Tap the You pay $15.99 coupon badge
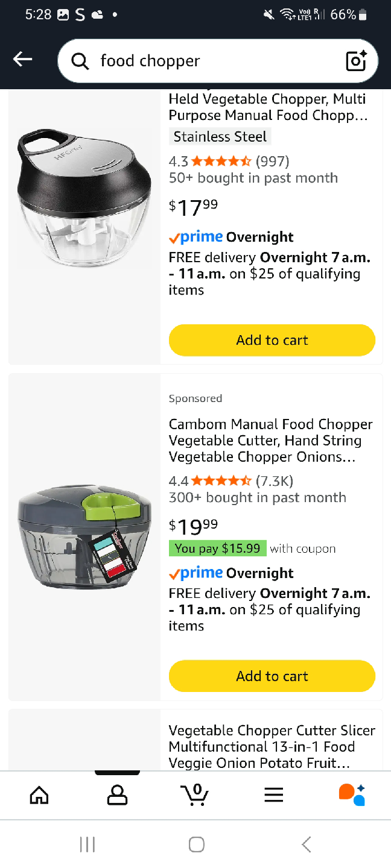This screenshot has height=868, width=391. click(x=218, y=549)
